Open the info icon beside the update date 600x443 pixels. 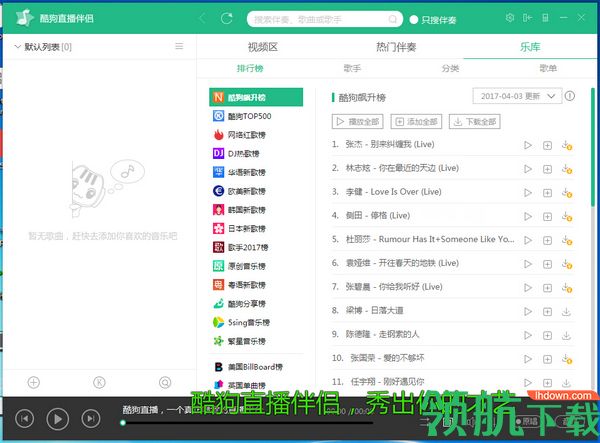570,96
